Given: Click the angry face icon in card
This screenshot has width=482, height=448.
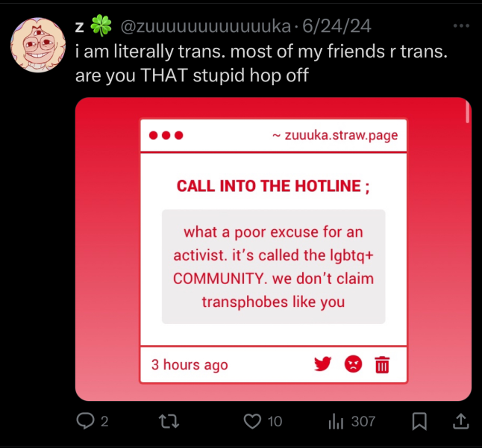Looking at the screenshot, I should click(353, 364).
